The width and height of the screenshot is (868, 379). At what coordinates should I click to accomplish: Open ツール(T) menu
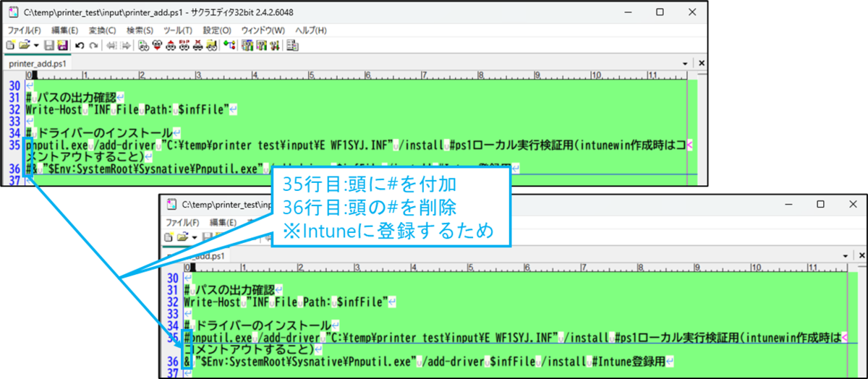click(178, 30)
